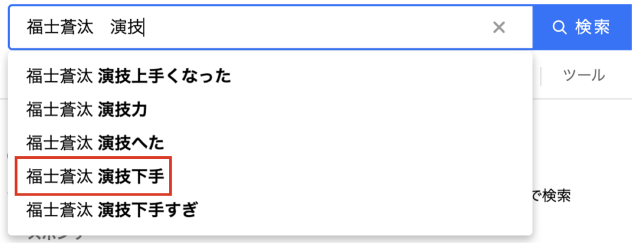The width and height of the screenshot is (644, 247).
Task: Click the bold 演技へた part of the third suggestion
Action: point(131,143)
